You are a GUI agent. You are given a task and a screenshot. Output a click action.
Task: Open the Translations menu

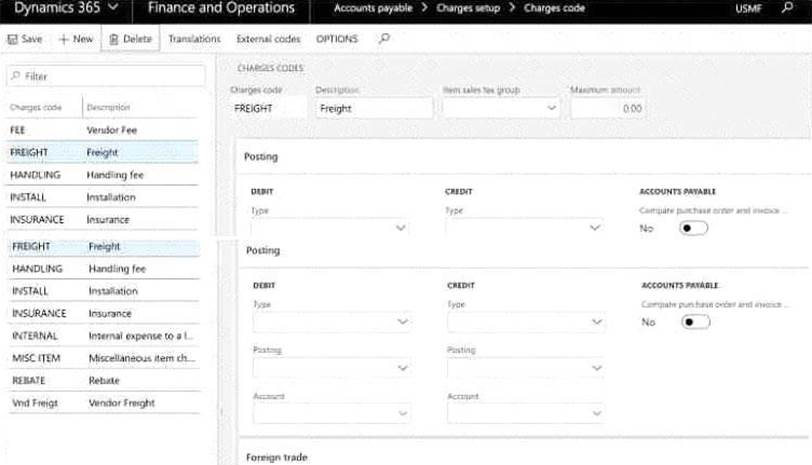(x=194, y=39)
